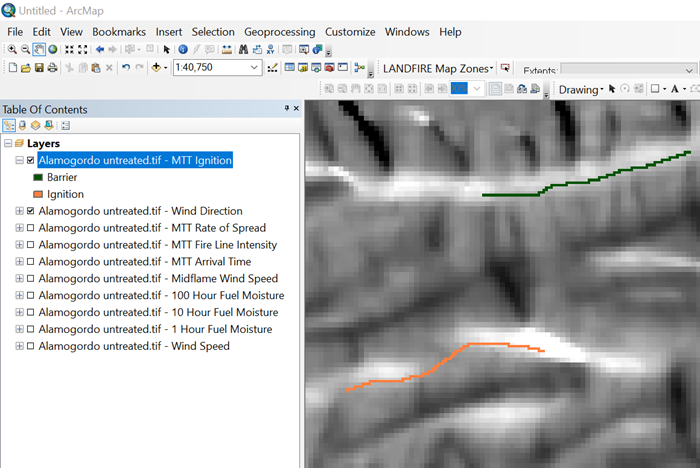
Task: Paste from clipboard
Action: coord(96,68)
